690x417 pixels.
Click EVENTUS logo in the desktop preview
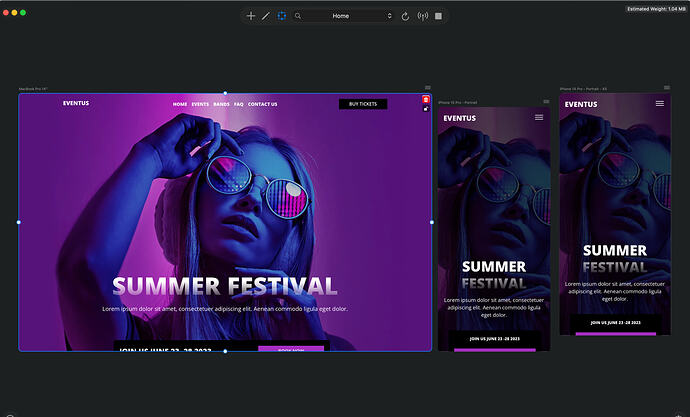click(76, 103)
